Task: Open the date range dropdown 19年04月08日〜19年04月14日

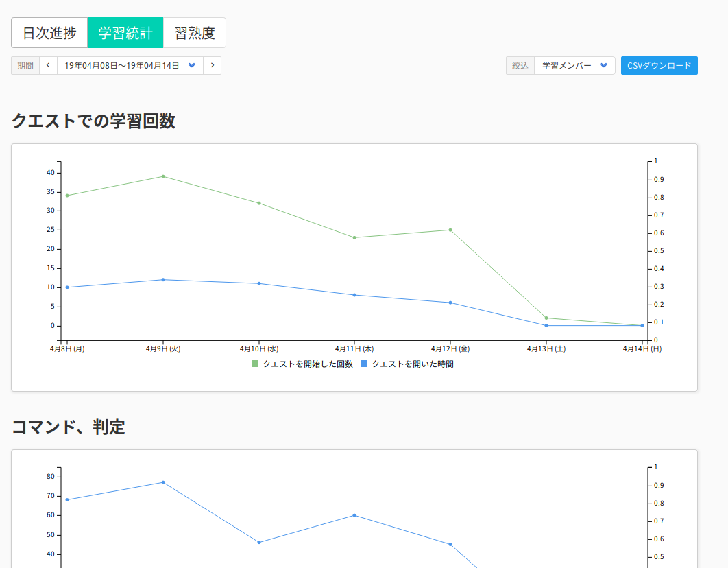Action: (130, 65)
